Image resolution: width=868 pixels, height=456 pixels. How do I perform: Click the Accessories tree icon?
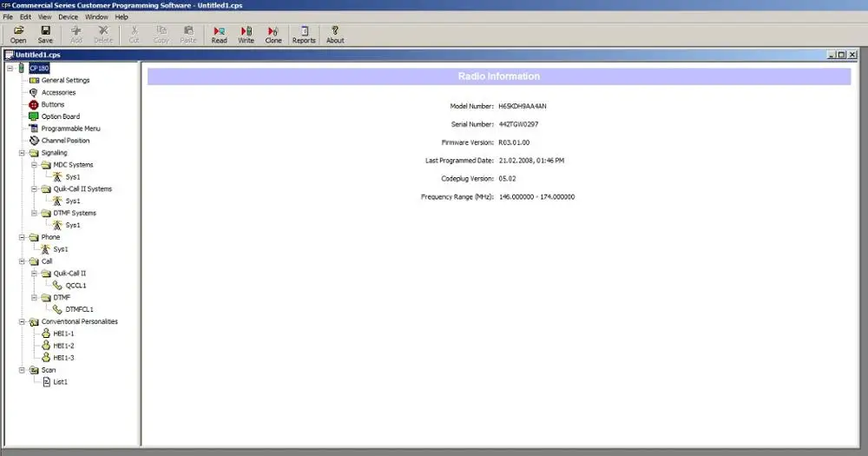[34, 93]
